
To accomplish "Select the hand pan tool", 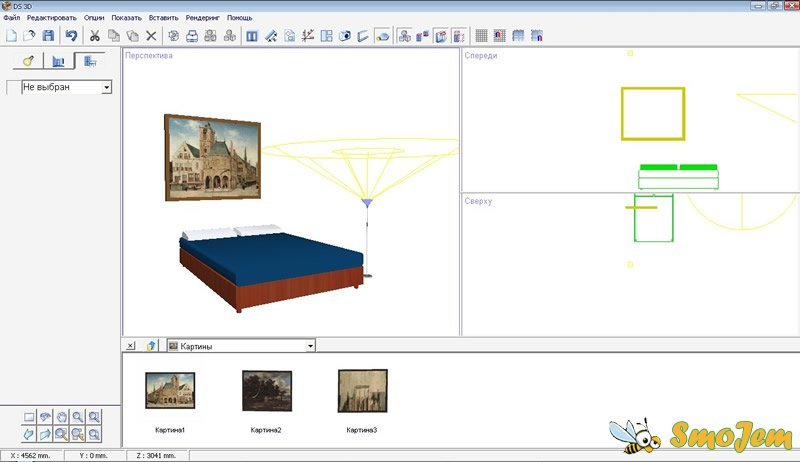I will (62, 417).
